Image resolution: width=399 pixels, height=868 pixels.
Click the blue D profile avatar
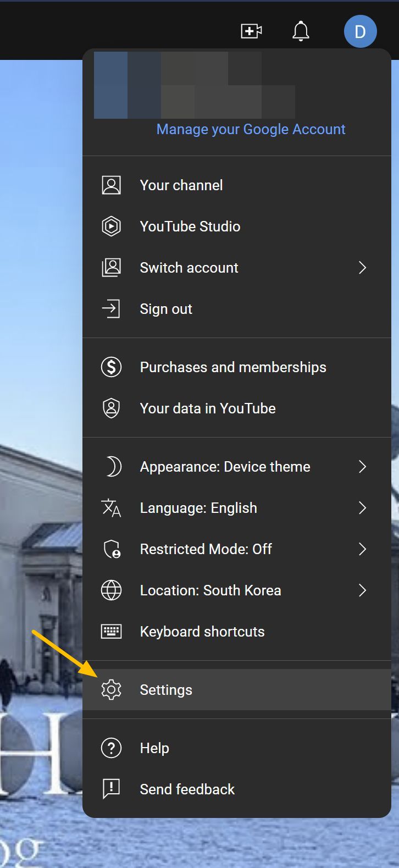tap(360, 31)
